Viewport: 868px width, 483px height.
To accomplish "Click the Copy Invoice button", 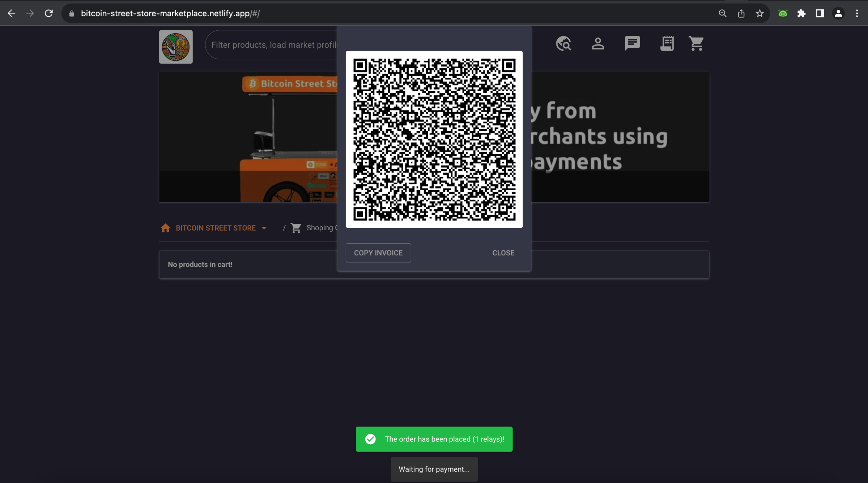I will coord(378,253).
